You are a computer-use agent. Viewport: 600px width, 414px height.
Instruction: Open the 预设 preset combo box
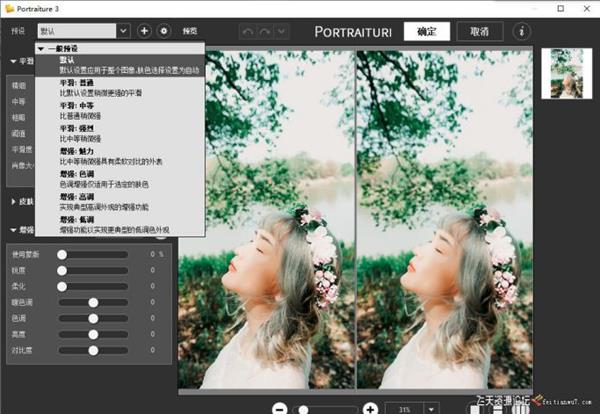click(x=83, y=31)
